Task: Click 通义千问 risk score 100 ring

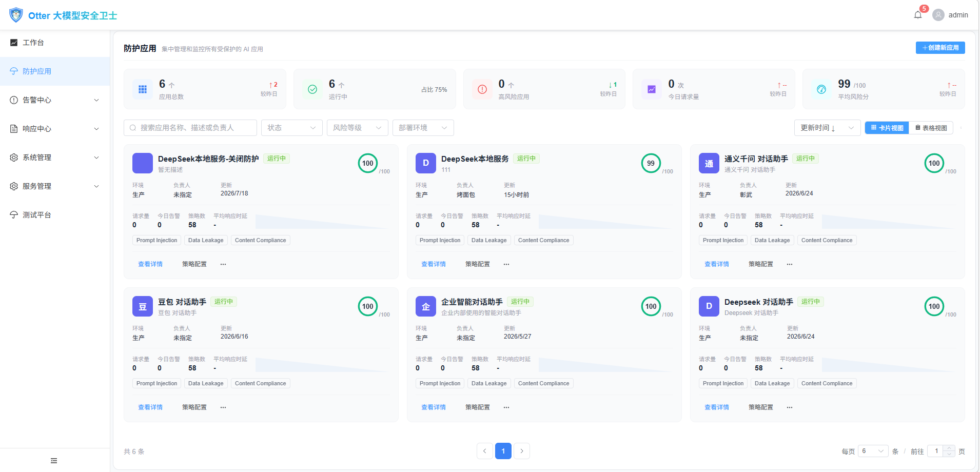Action: coord(934,163)
